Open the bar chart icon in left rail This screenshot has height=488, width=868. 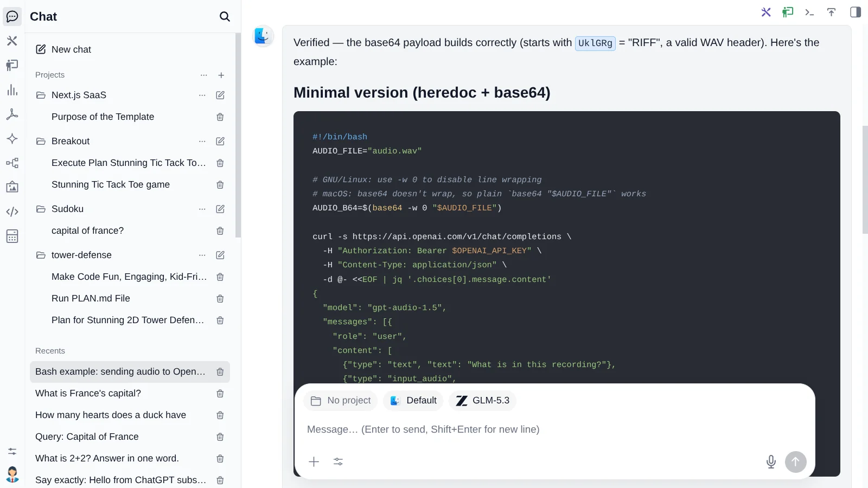(12, 90)
